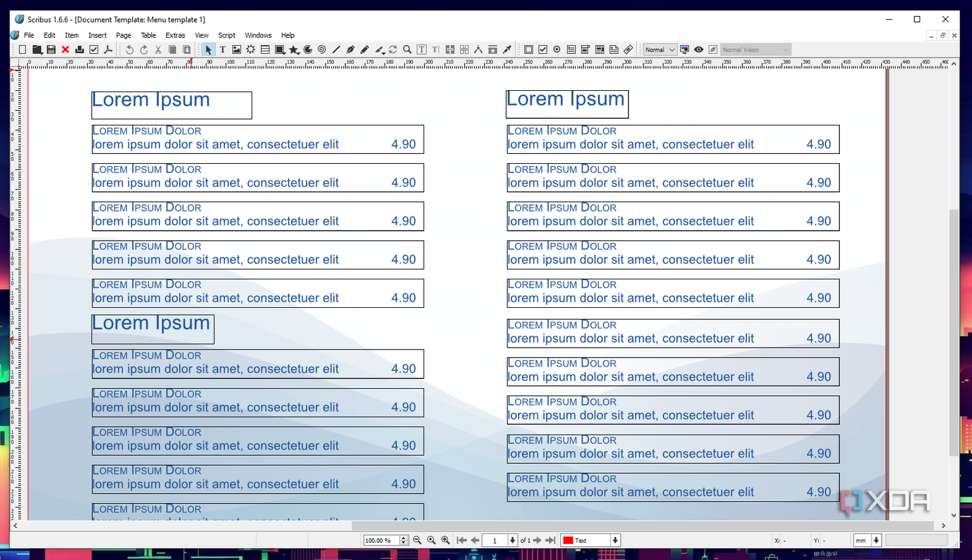Select the Arc tool
This screenshot has width=972, height=560.
pos(307,50)
